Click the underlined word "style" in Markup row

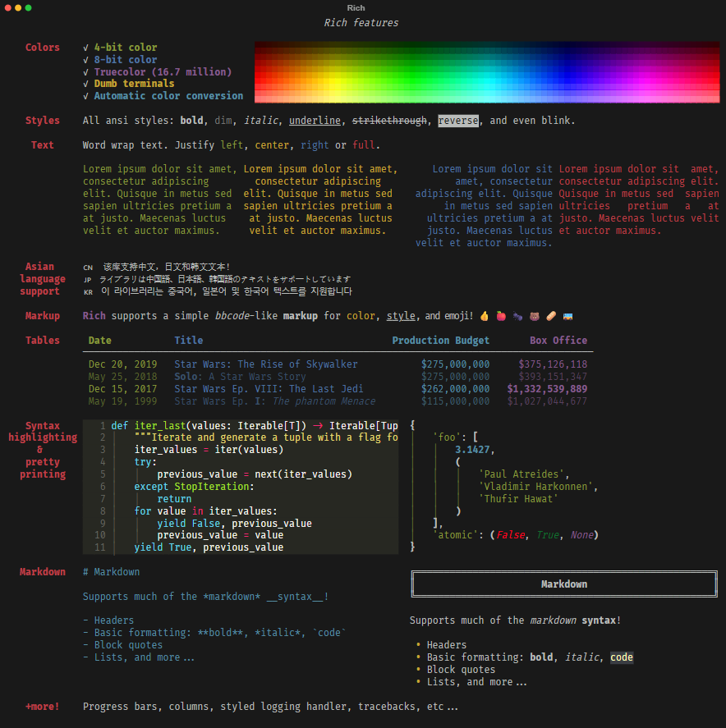click(401, 316)
